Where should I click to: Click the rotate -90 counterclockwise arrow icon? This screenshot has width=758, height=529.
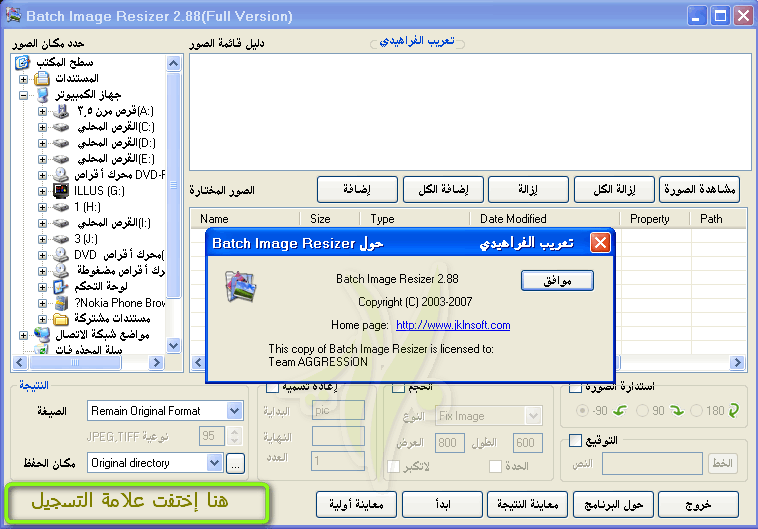point(620,411)
